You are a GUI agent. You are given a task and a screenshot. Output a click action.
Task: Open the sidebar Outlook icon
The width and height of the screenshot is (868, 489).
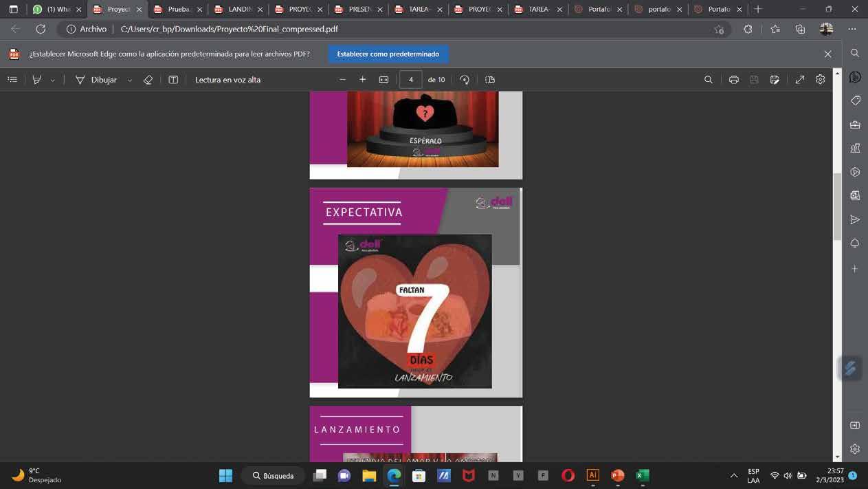tap(855, 195)
